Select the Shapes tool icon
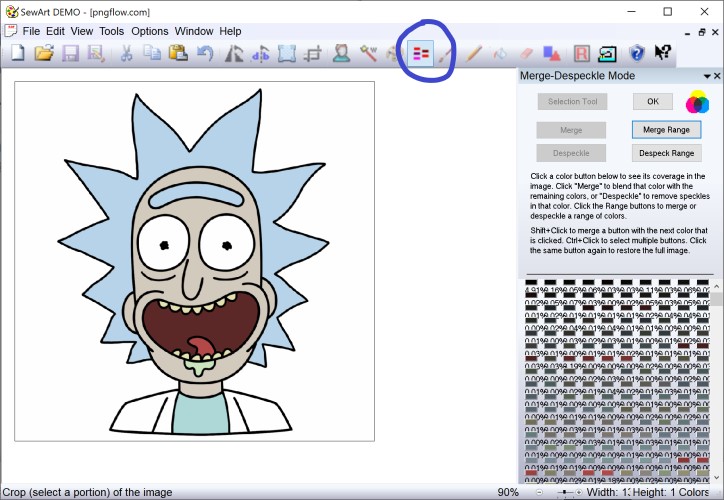Image resolution: width=724 pixels, height=500 pixels. (x=552, y=54)
